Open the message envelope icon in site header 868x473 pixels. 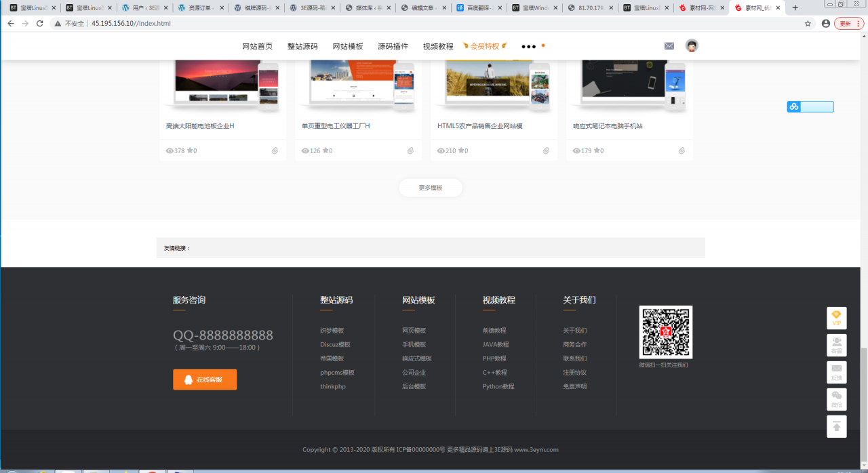point(669,46)
